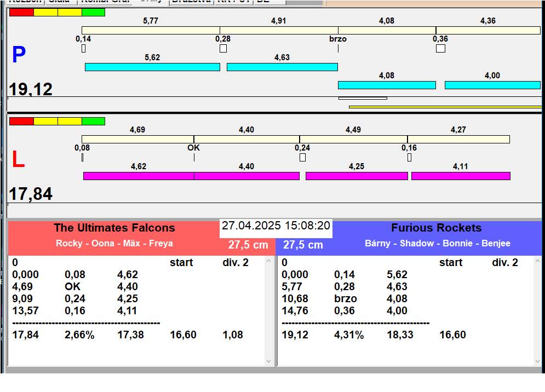Viewport: 545px width, 392px height.
Task: Click the 17,38 value in Falcons table
Action: [x=131, y=335]
